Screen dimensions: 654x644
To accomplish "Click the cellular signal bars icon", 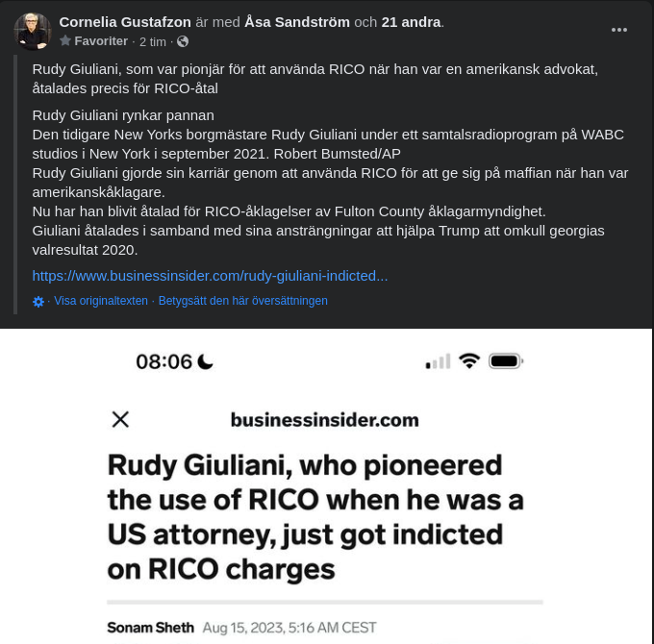I will click(x=438, y=361).
